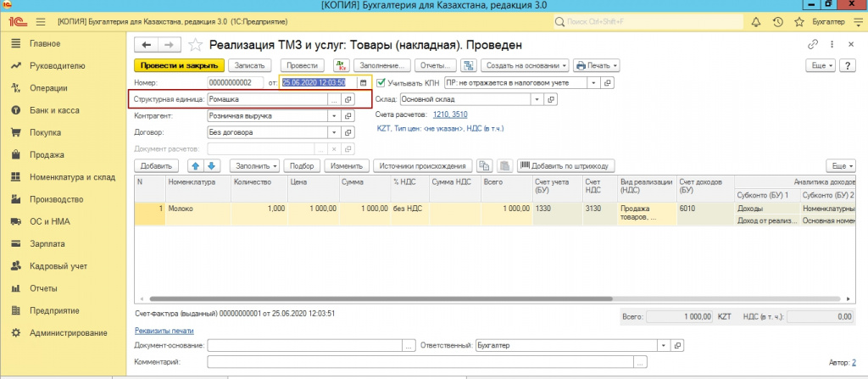868x379 pixels.
Task: Click Добавить по штрихкоду button
Action: [x=565, y=165]
